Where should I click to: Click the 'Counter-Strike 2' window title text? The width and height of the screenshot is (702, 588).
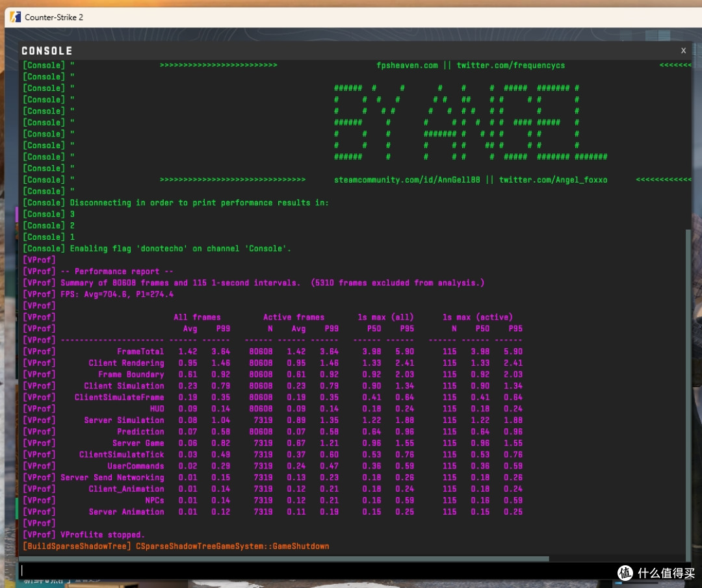click(x=54, y=17)
